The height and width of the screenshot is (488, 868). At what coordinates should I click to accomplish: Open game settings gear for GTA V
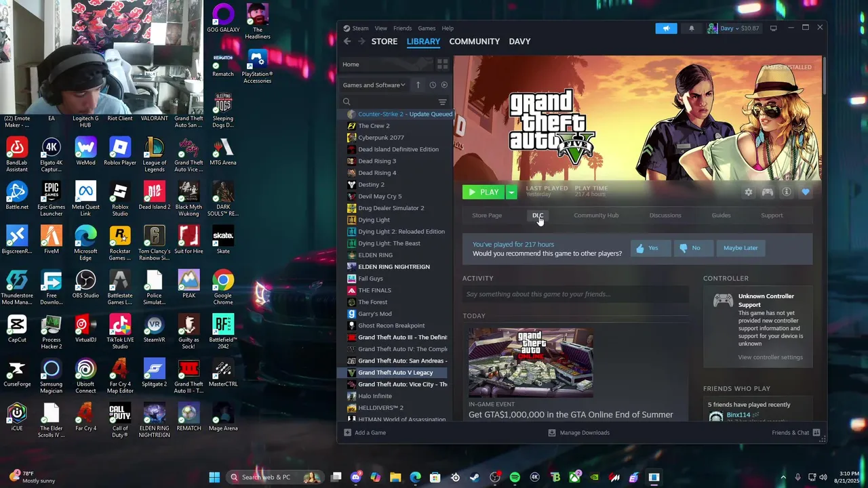748,192
